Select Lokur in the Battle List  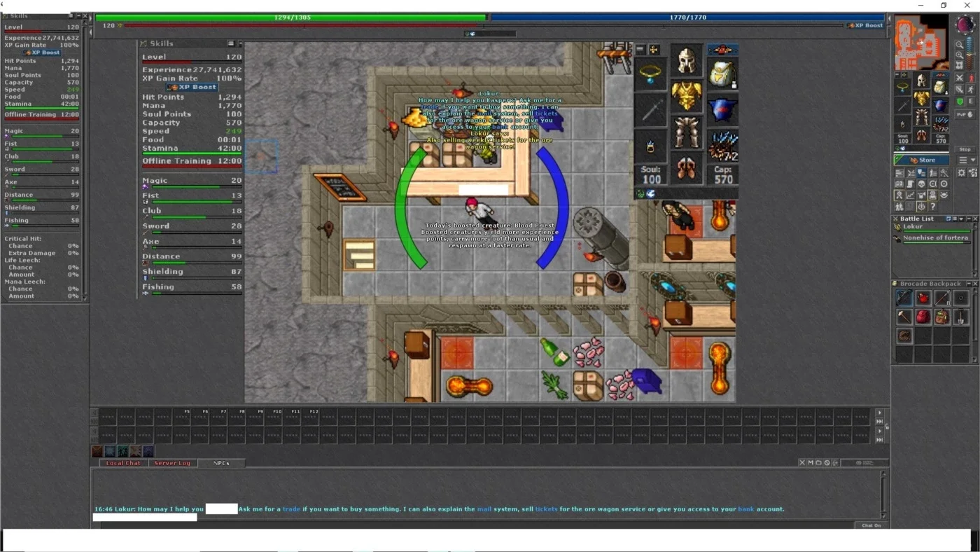(932, 228)
